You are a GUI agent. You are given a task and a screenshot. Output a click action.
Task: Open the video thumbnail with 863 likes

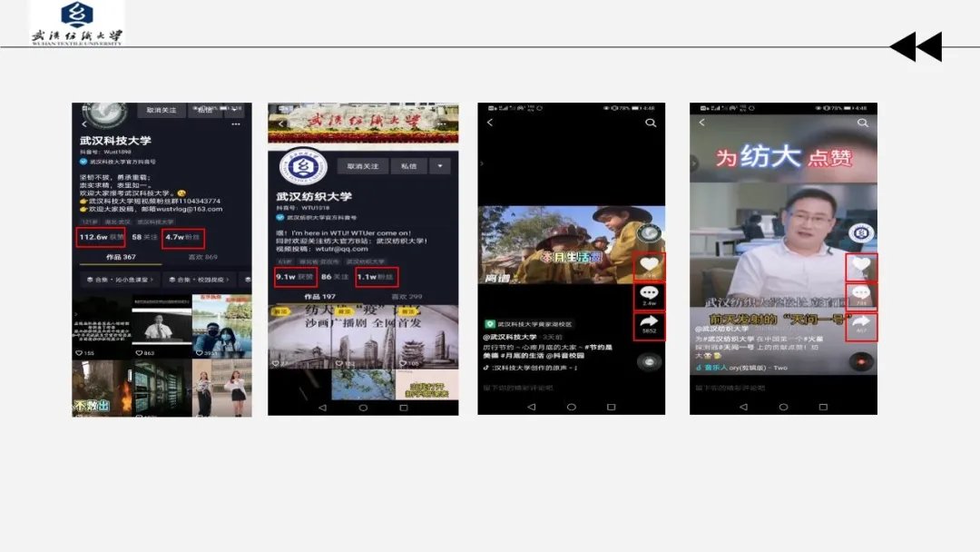162,328
